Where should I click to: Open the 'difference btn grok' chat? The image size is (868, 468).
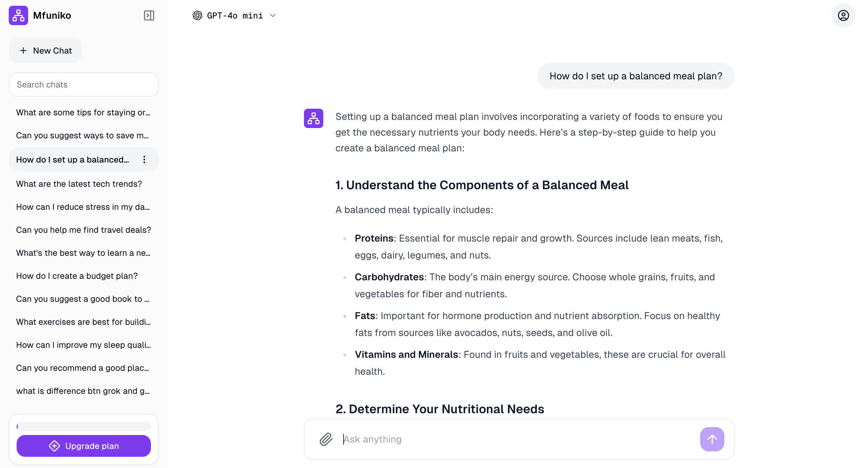[83, 391]
